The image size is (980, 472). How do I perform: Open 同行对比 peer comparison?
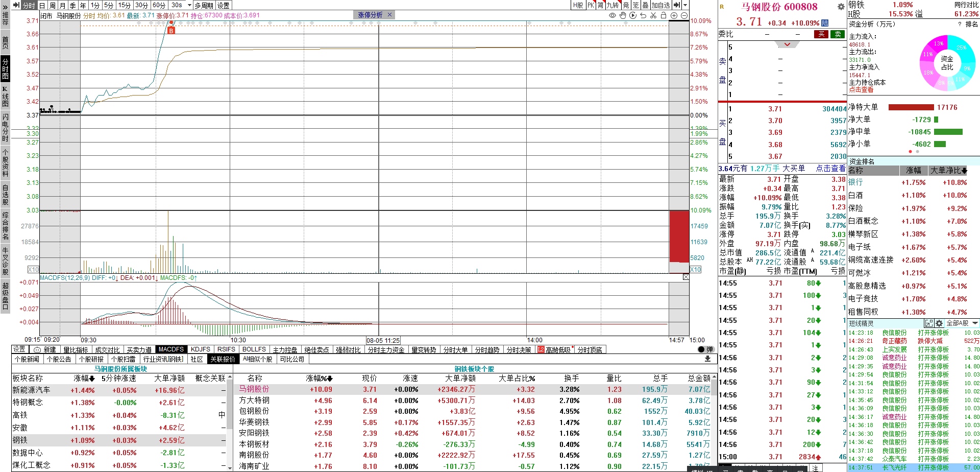point(967,5)
